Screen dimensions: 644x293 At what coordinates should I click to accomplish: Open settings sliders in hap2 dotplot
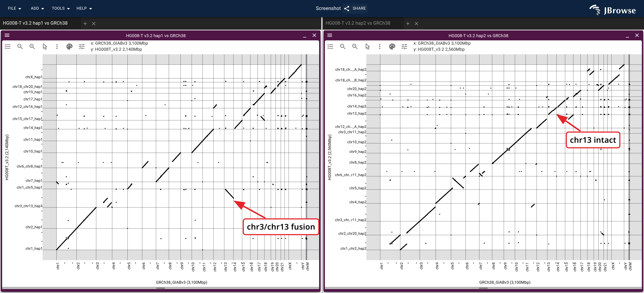click(x=404, y=46)
